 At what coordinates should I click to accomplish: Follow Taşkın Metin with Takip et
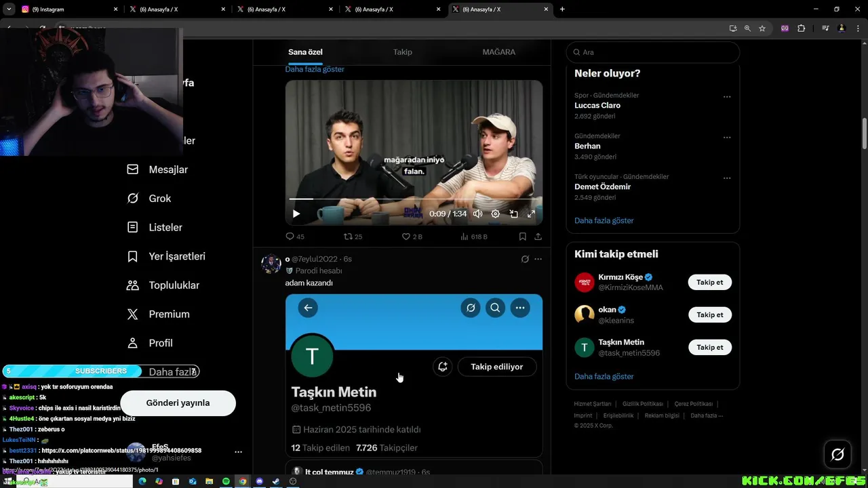click(x=710, y=347)
